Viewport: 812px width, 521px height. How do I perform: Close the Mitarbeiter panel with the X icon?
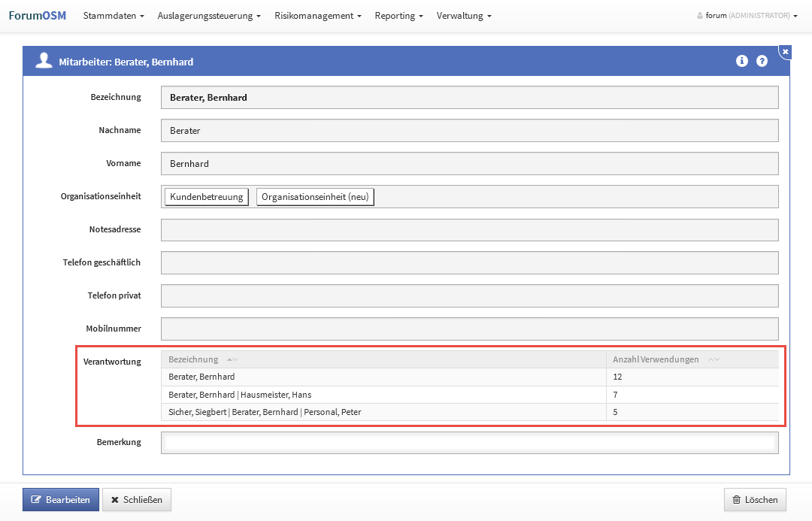click(x=785, y=52)
